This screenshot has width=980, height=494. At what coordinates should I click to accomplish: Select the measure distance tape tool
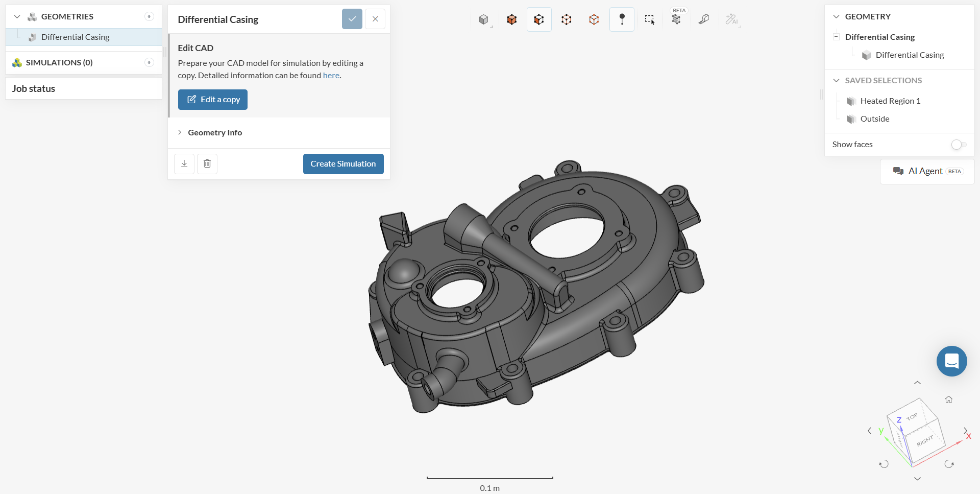coord(704,19)
